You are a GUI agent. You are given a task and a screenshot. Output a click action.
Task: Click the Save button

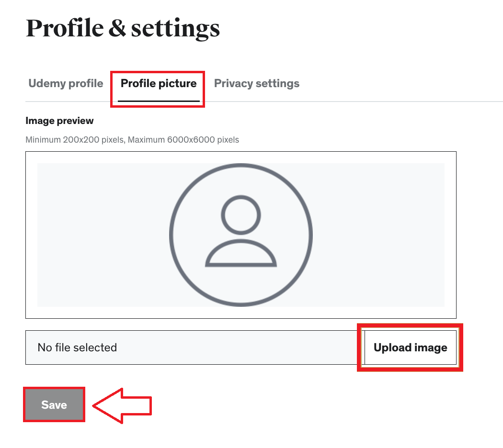[54, 404]
